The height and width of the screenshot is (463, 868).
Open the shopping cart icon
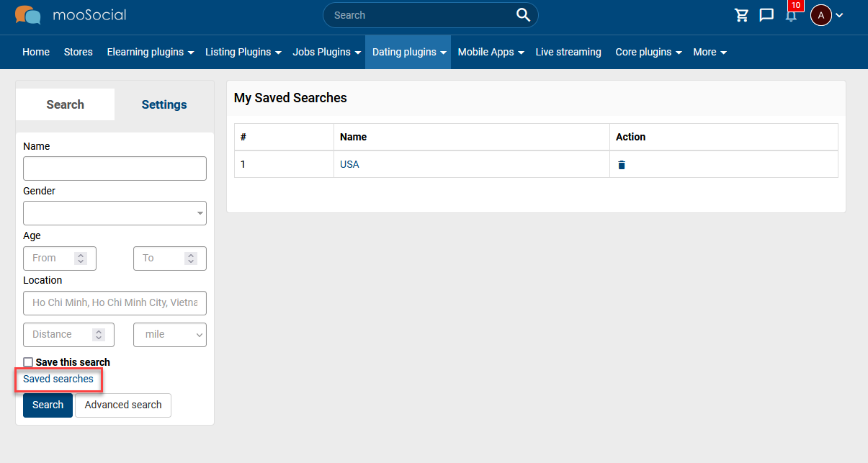pos(741,15)
